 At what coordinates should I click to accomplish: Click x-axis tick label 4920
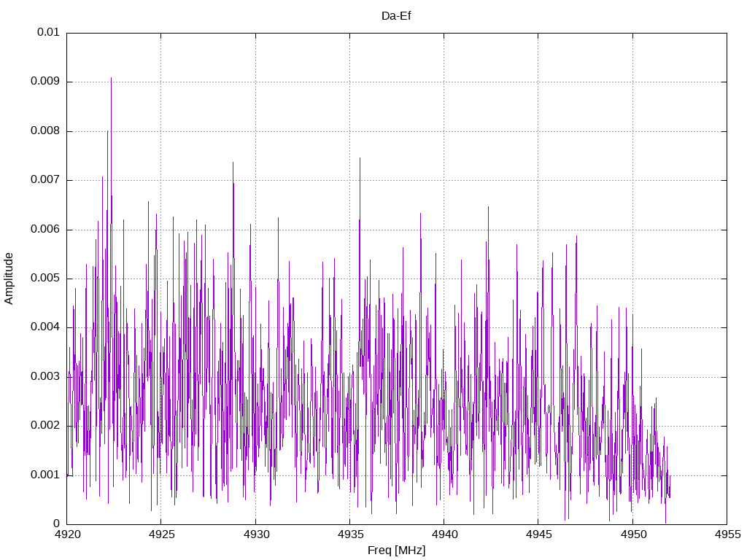point(67,534)
